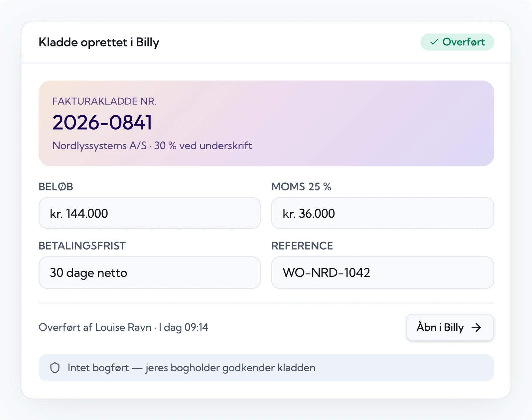
Task: Focus the Moms field showing kr. 36.000
Action: click(382, 213)
